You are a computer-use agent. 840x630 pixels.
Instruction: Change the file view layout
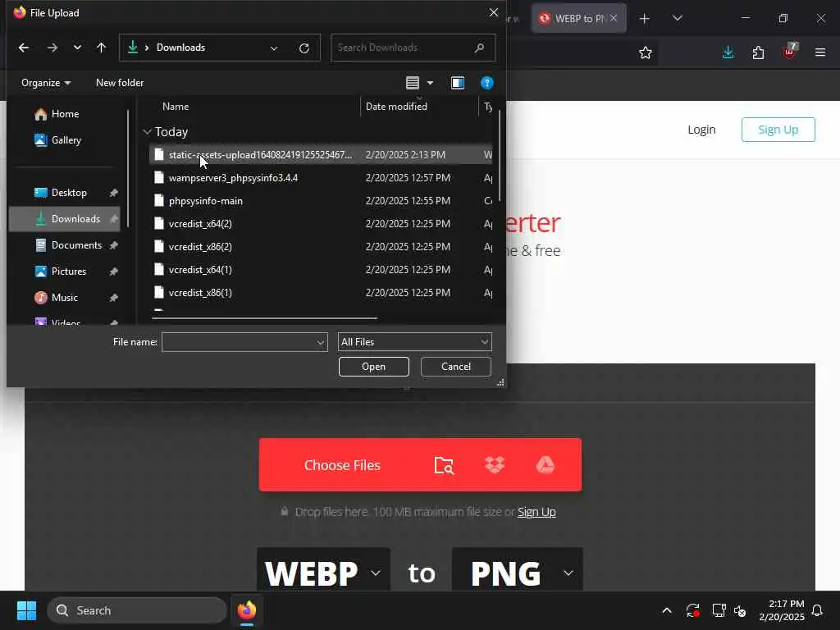point(413,83)
